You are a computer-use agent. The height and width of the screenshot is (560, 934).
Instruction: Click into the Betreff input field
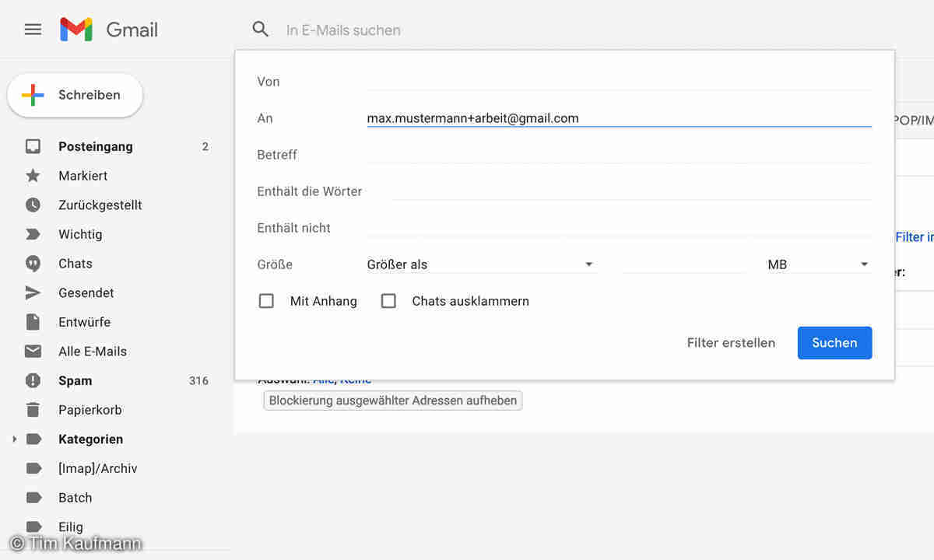619,154
